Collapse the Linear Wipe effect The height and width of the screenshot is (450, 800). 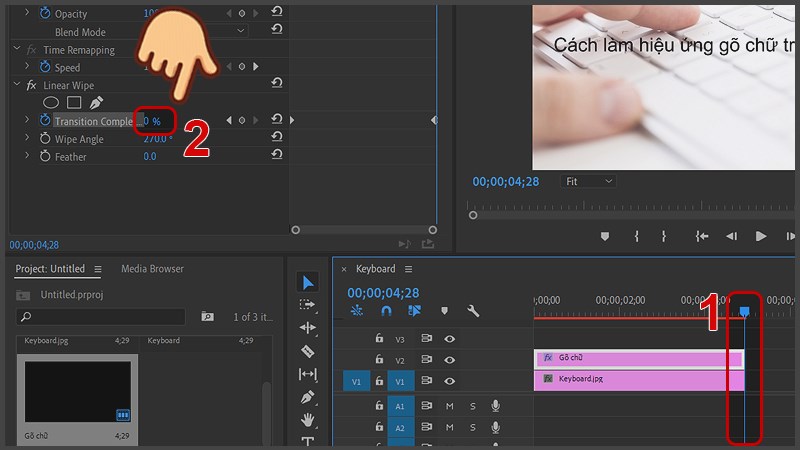click(x=16, y=85)
